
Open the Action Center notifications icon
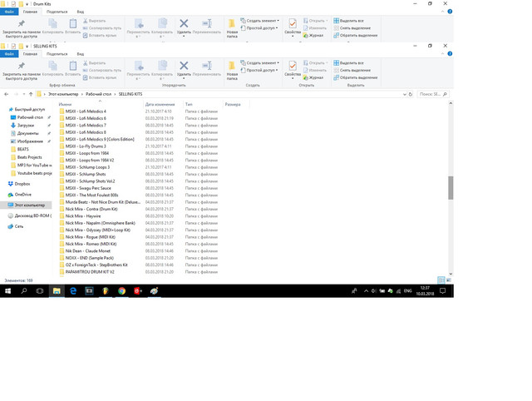click(443, 291)
